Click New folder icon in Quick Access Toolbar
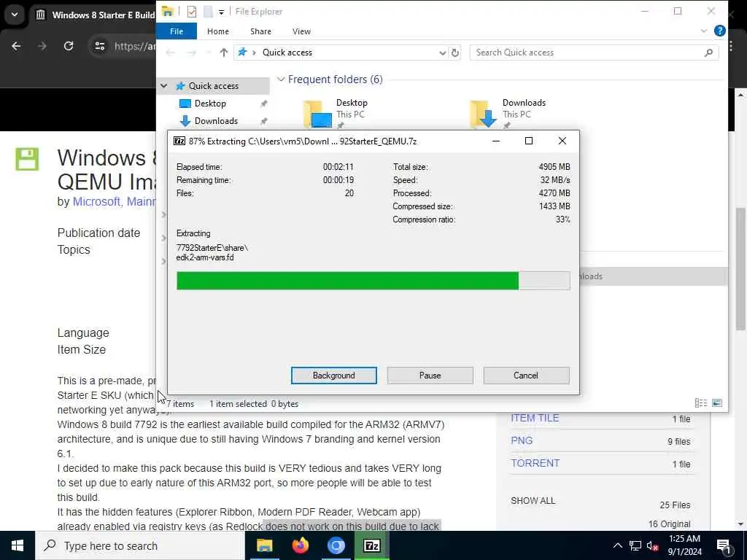Image resolution: width=747 pixels, height=560 pixels. pos(208,12)
